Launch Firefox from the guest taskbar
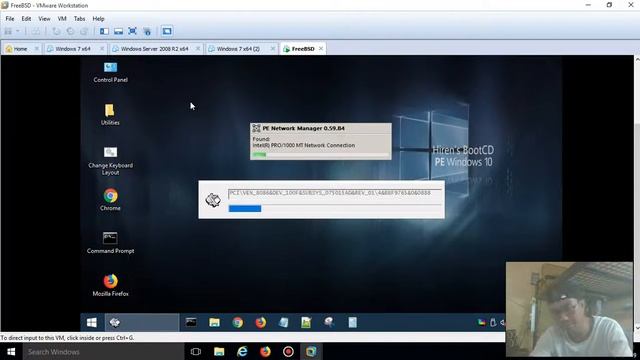 coord(260,322)
